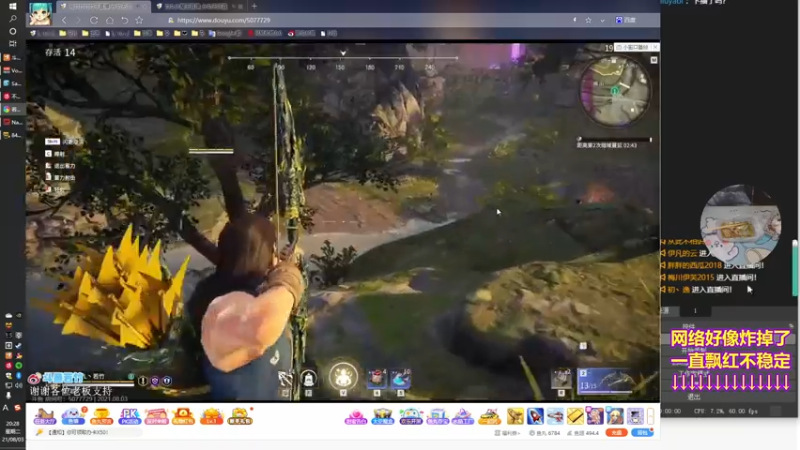Send the blue rocket gift
Screen dimensions: 800x450
(535, 416)
